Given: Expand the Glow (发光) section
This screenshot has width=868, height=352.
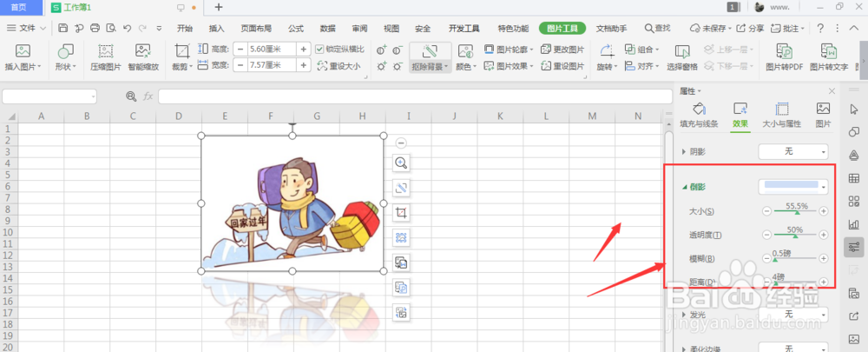Looking at the screenshot, I should [684, 315].
